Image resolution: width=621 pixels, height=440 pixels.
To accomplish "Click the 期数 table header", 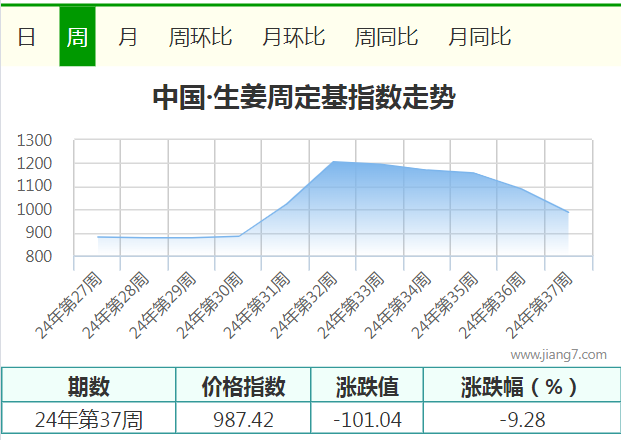I will (89, 386).
